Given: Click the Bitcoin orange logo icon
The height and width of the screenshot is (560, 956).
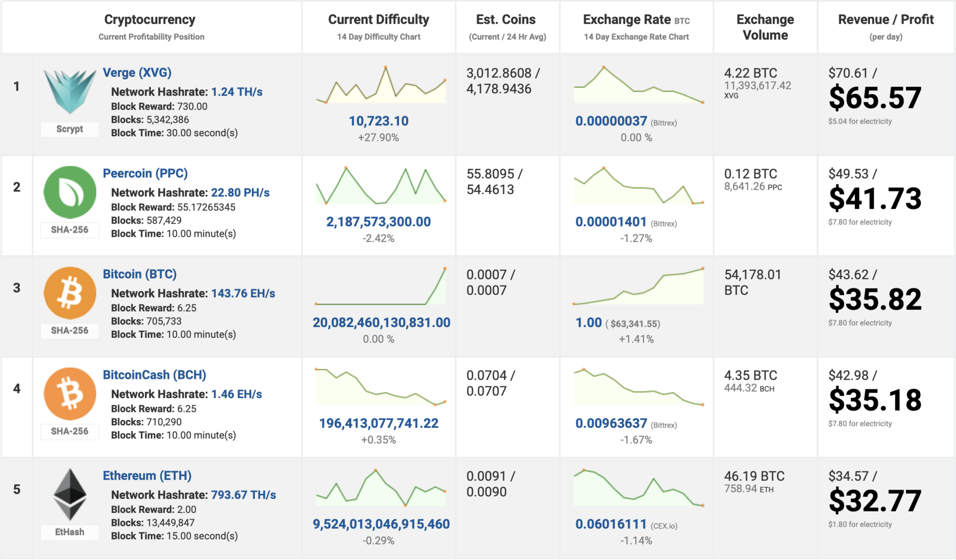Looking at the screenshot, I should coord(70,293).
